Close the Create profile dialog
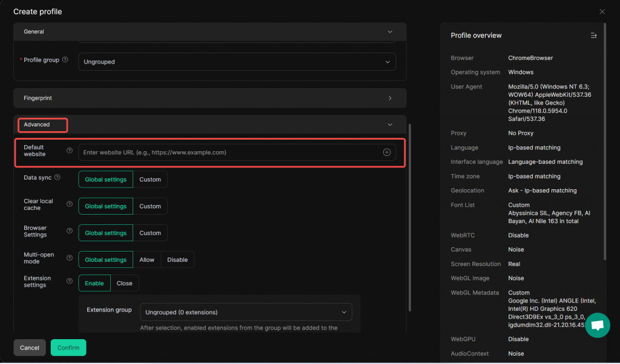 (x=602, y=12)
